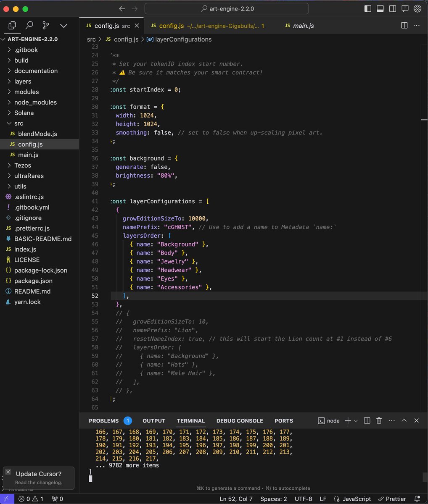Image resolution: width=428 pixels, height=504 pixels.
Task: Go back with the left arrow
Action: point(122,8)
